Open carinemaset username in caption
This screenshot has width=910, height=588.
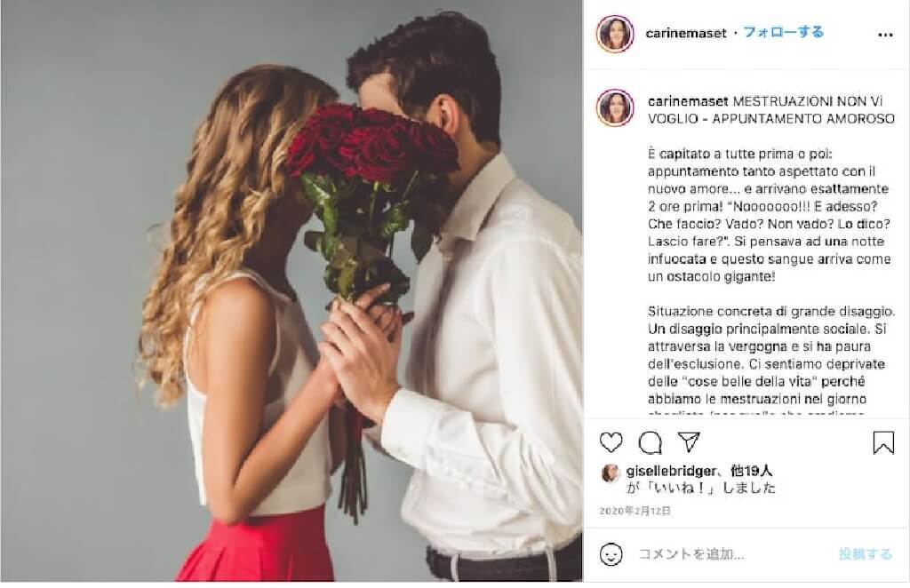click(688, 101)
